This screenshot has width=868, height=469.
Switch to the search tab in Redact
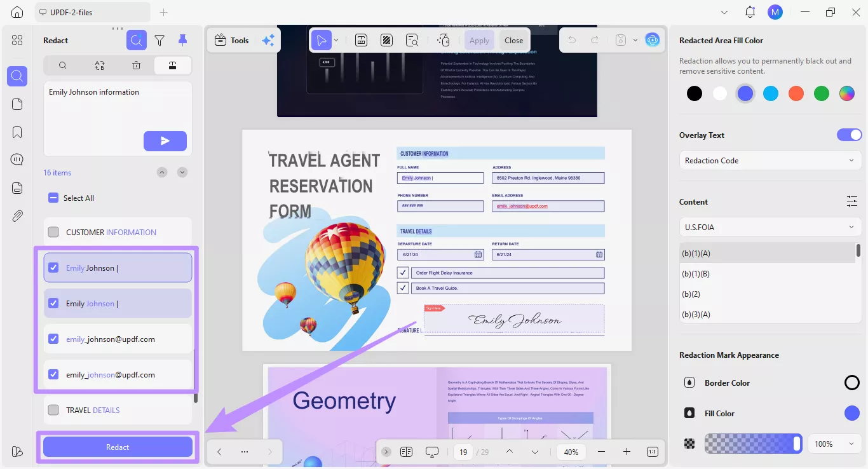[62, 65]
